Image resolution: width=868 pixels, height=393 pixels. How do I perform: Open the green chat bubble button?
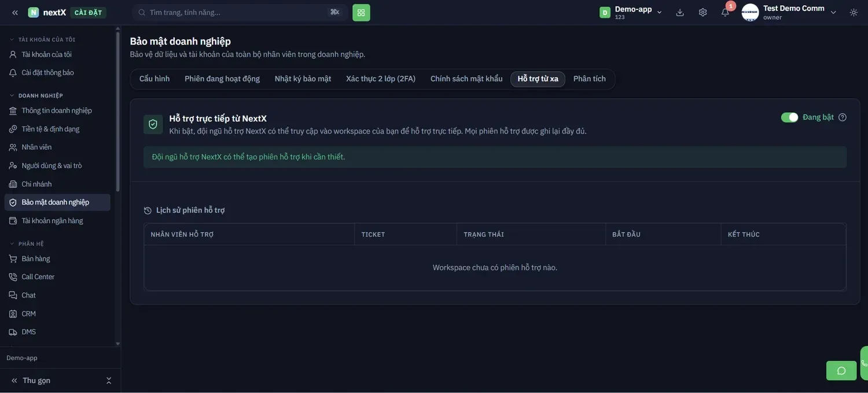[841, 370]
